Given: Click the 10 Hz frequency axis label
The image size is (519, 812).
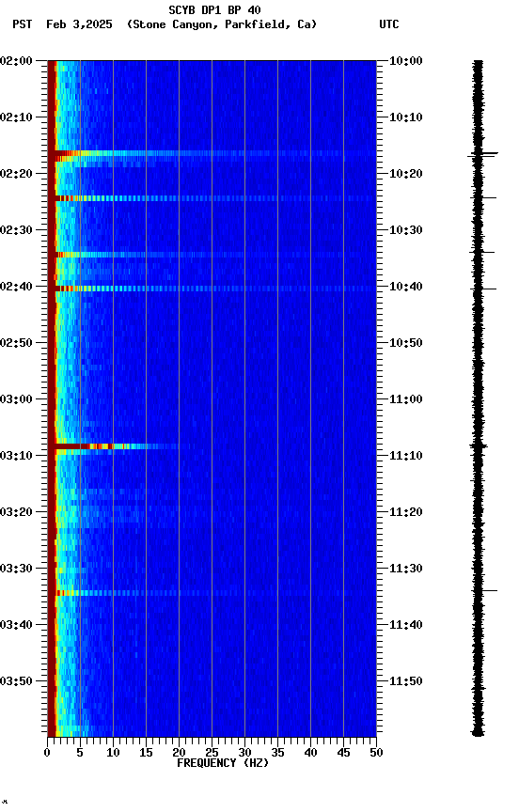Looking at the screenshot, I should coord(113,753).
